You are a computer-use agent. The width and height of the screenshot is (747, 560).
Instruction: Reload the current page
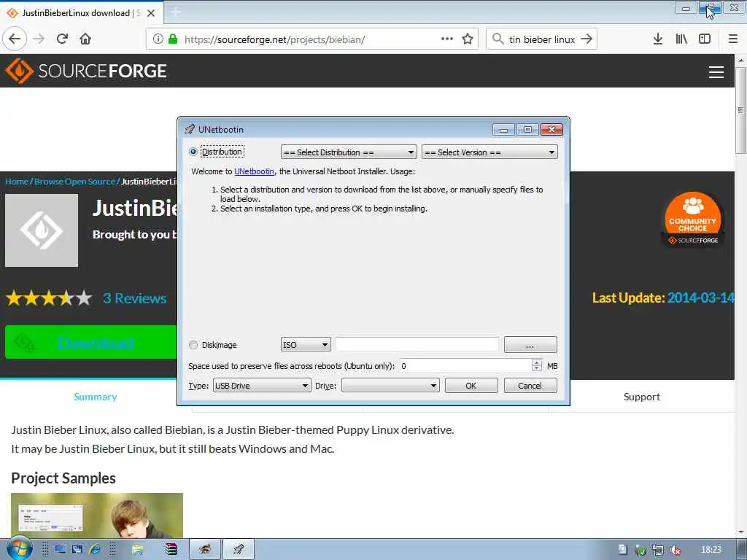point(62,39)
